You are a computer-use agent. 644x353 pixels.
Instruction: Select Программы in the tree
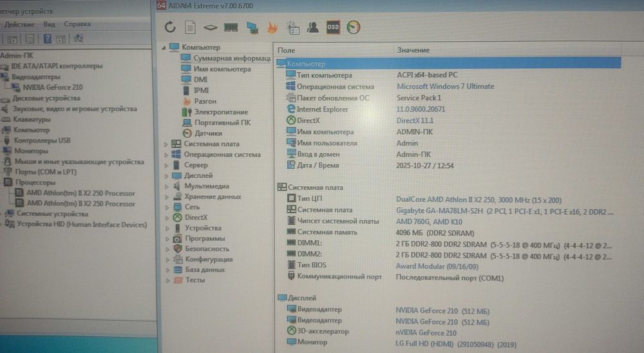[205, 238]
